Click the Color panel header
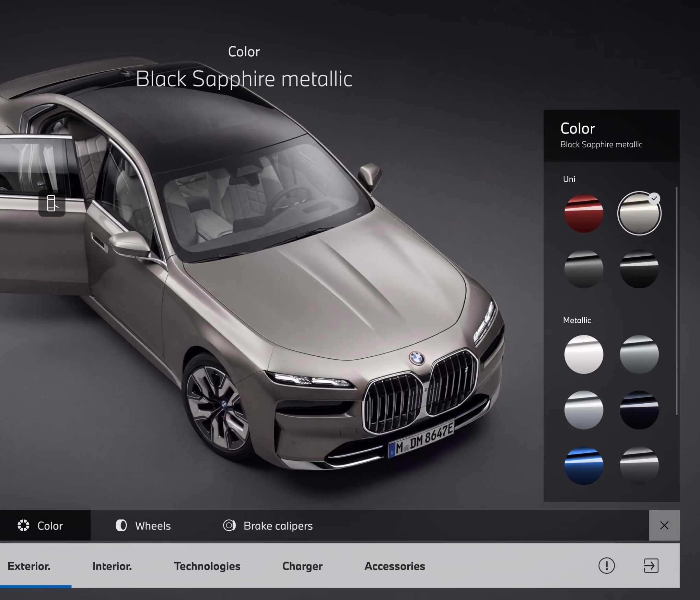This screenshot has width=700, height=600. tap(611, 136)
